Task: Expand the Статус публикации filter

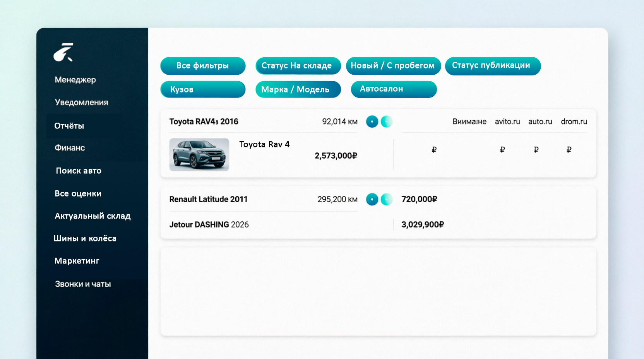Action: [493, 66]
